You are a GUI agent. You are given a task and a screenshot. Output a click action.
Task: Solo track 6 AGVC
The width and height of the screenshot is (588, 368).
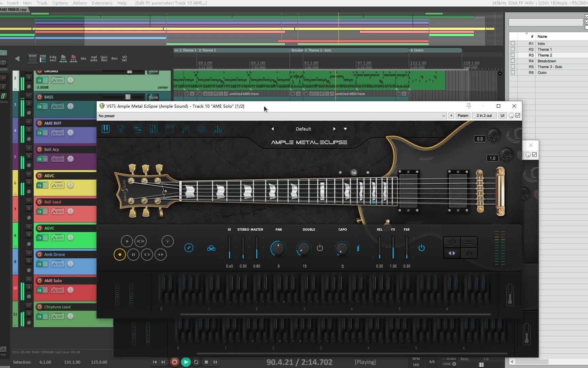29,182
